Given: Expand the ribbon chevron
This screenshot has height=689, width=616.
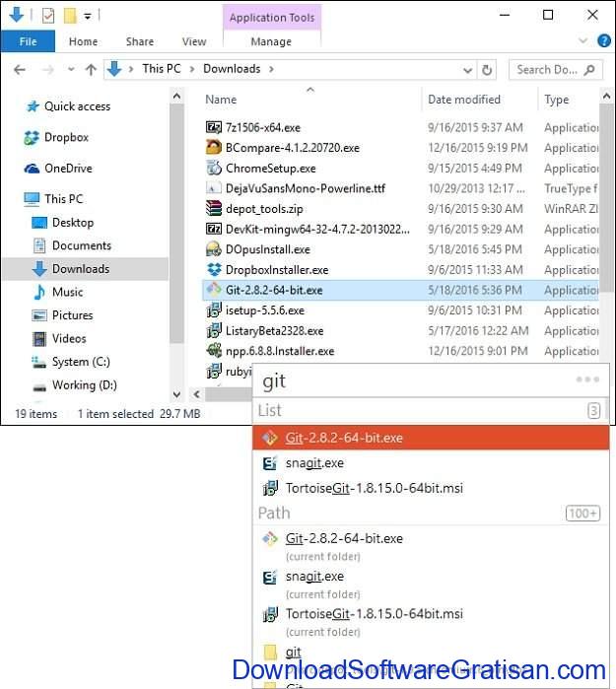Looking at the screenshot, I should [582, 40].
